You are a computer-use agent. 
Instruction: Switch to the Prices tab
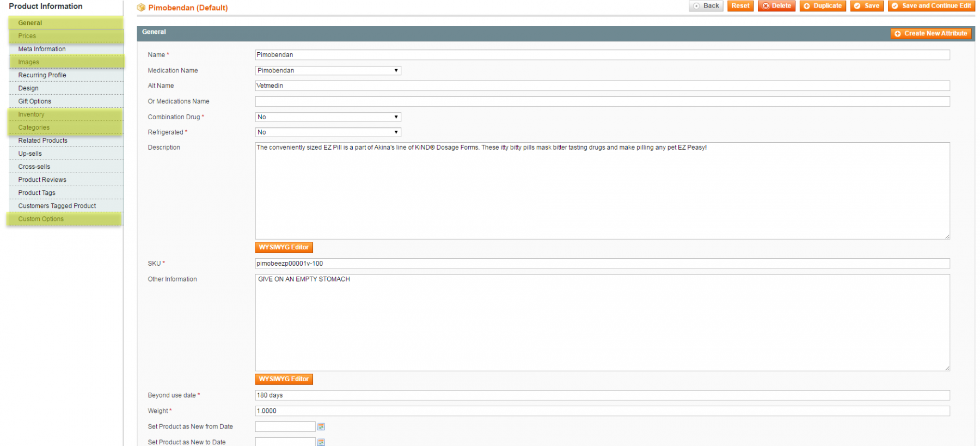(x=27, y=36)
